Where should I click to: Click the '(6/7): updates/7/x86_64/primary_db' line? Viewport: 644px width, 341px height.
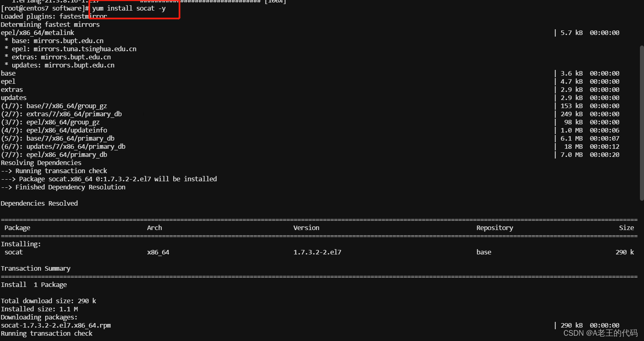(x=63, y=146)
